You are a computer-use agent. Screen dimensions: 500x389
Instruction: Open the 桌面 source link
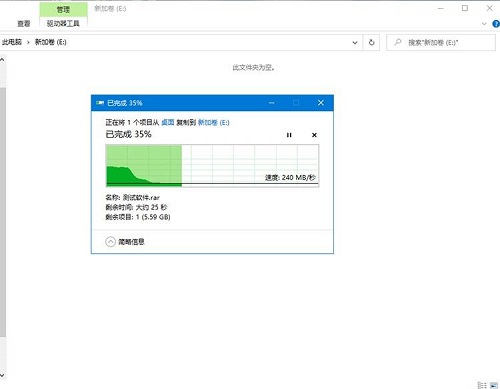[168, 122]
